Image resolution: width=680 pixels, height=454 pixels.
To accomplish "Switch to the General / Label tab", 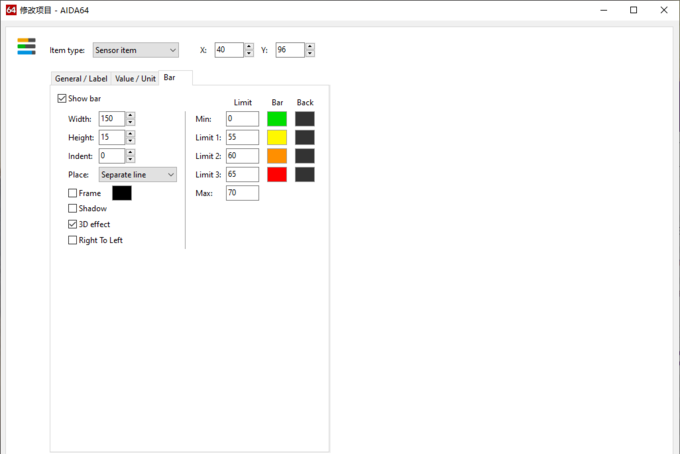I will (81, 79).
